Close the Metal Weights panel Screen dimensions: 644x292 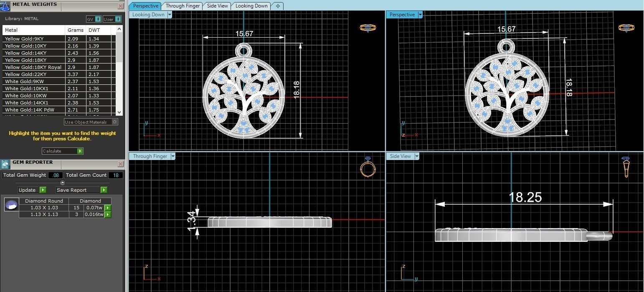pos(121,6)
